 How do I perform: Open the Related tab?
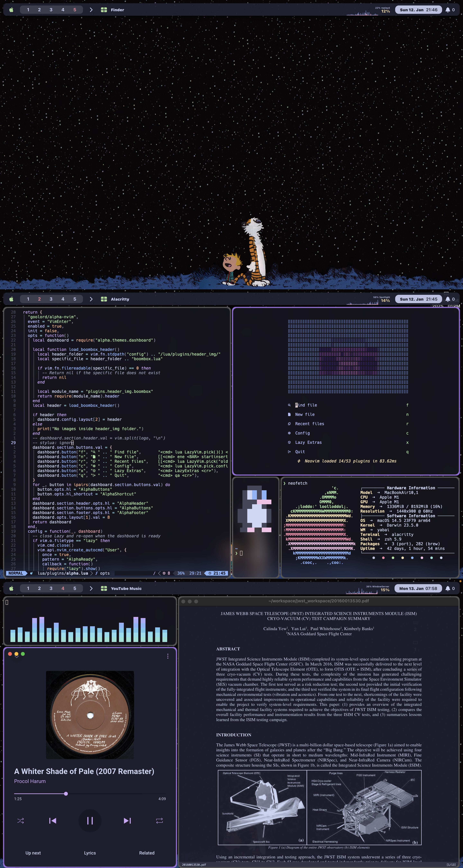pyautogui.click(x=147, y=853)
